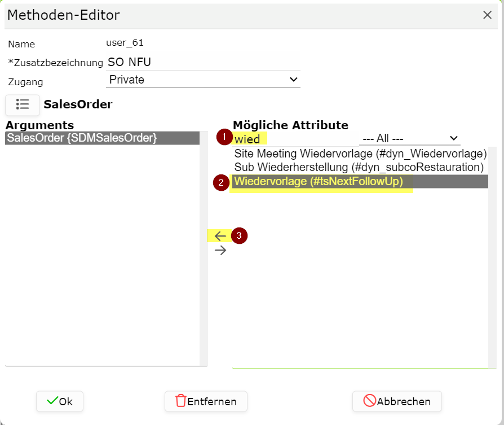Close the Methoden-Editor dialog
The width and height of the screenshot is (504, 425).
[x=487, y=15]
